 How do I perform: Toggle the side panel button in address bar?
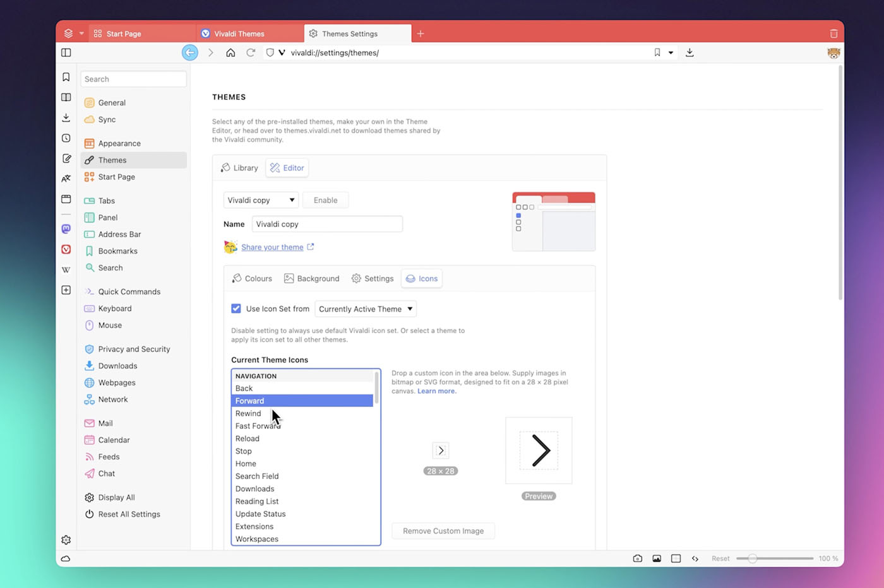point(66,53)
